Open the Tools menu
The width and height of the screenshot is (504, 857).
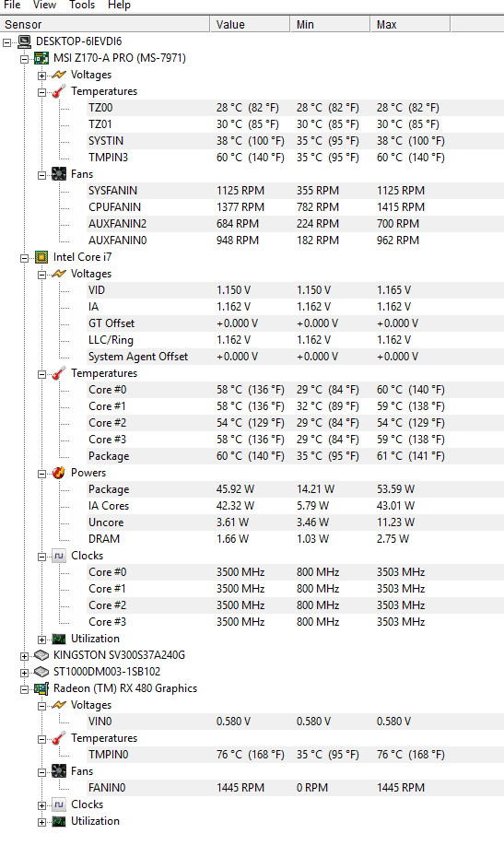[82, 5]
